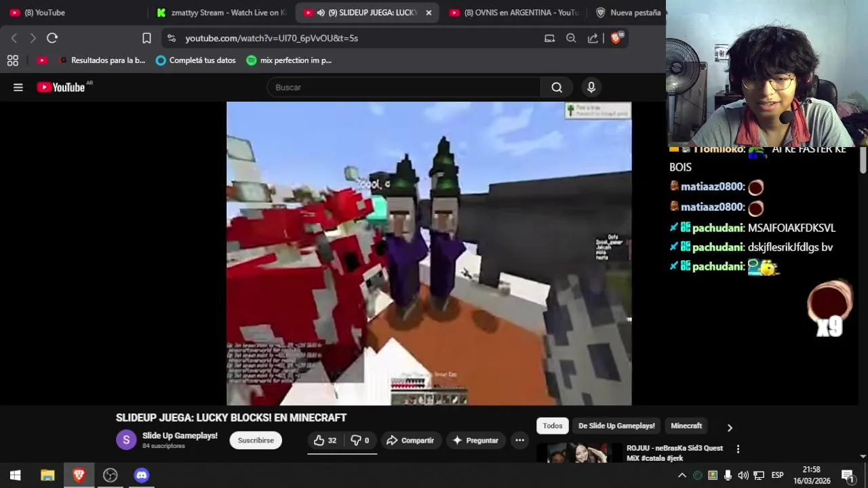
Task: Switch to the zmattyy Stream Kick tab
Action: [221, 13]
